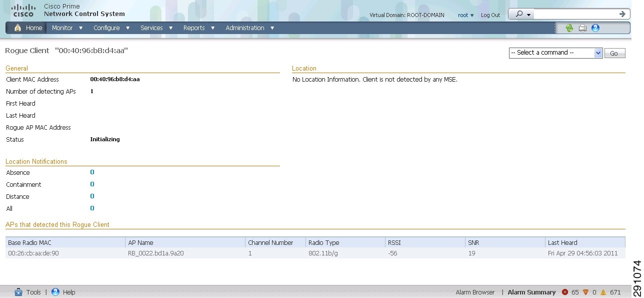
Task: Click the Go button
Action: pos(614,53)
